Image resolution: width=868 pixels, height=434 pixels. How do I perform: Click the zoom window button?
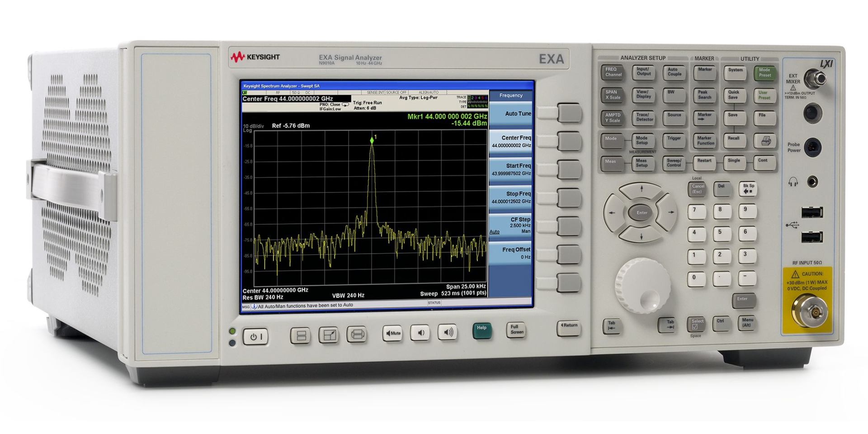[x=329, y=335]
